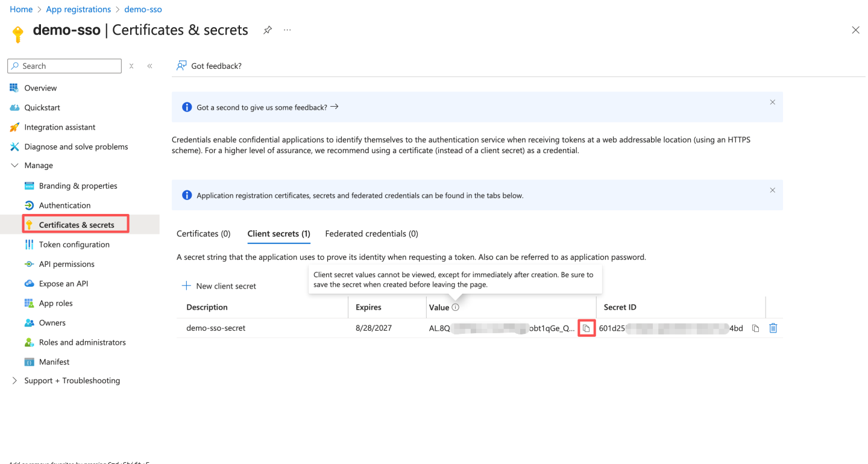The width and height of the screenshot is (868, 464).
Task: Copy the client secret value
Action: (x=586, y=328)
